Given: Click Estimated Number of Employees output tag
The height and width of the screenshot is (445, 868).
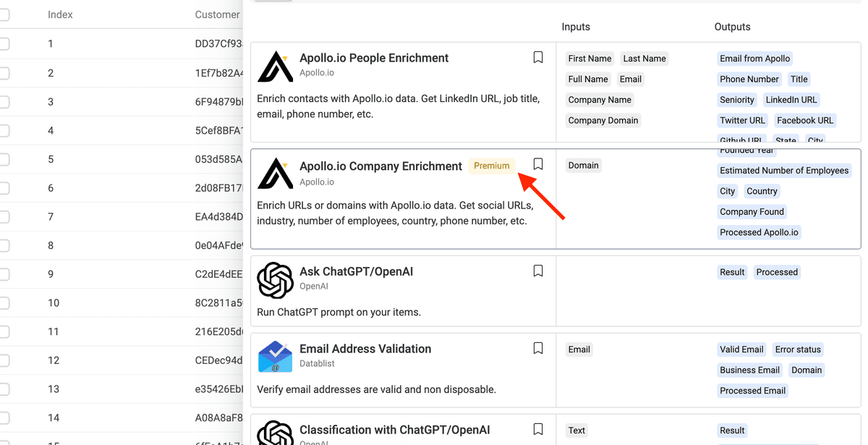Looking at the screenshot, I should 784,171.
